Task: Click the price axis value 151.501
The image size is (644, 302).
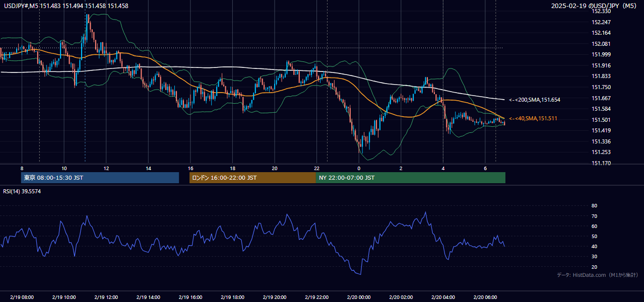Action: point(601,120)
